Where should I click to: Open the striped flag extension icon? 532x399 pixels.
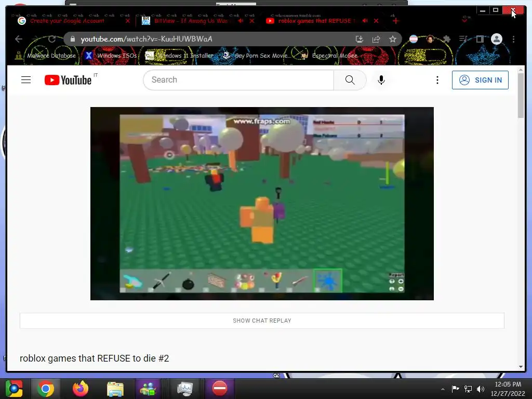pos(413,39)
